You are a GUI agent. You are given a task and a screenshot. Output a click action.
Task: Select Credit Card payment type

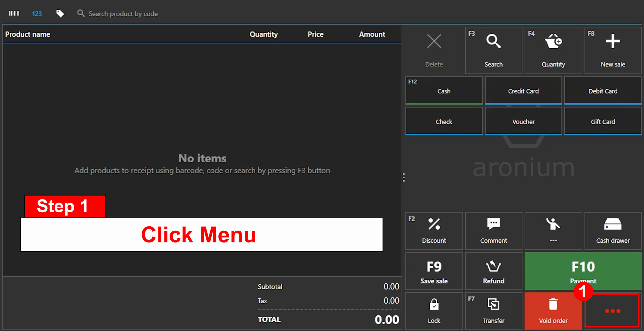[523, 91]
